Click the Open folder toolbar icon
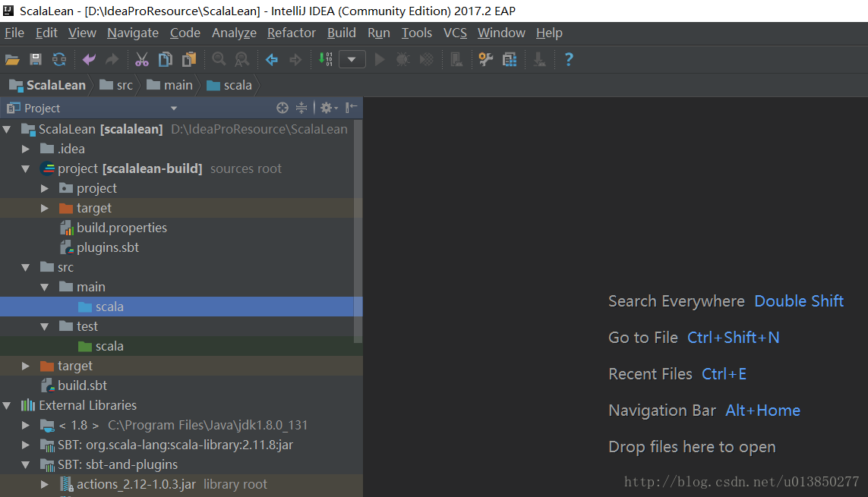Screen dimensions: 868x497 point(12,59)
